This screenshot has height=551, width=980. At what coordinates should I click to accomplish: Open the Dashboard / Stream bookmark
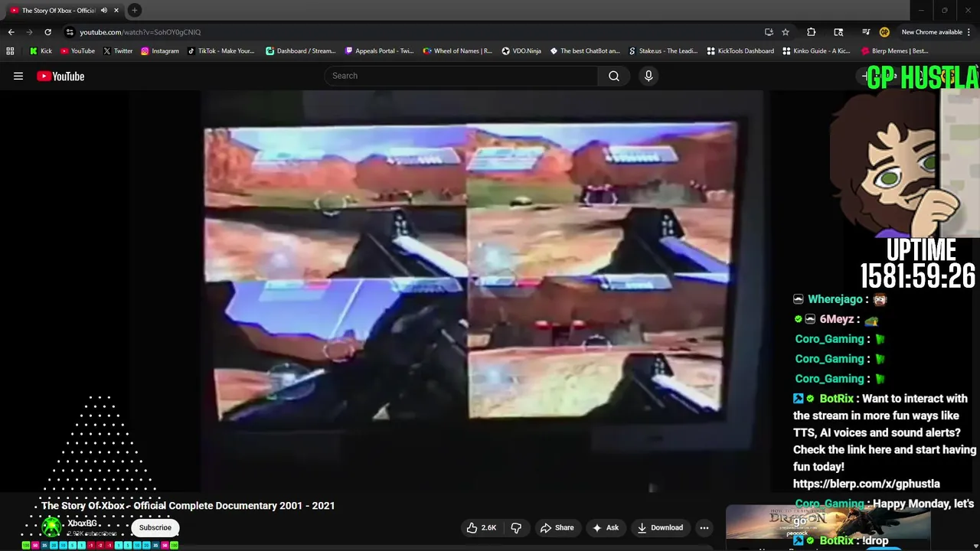(300, 51)
